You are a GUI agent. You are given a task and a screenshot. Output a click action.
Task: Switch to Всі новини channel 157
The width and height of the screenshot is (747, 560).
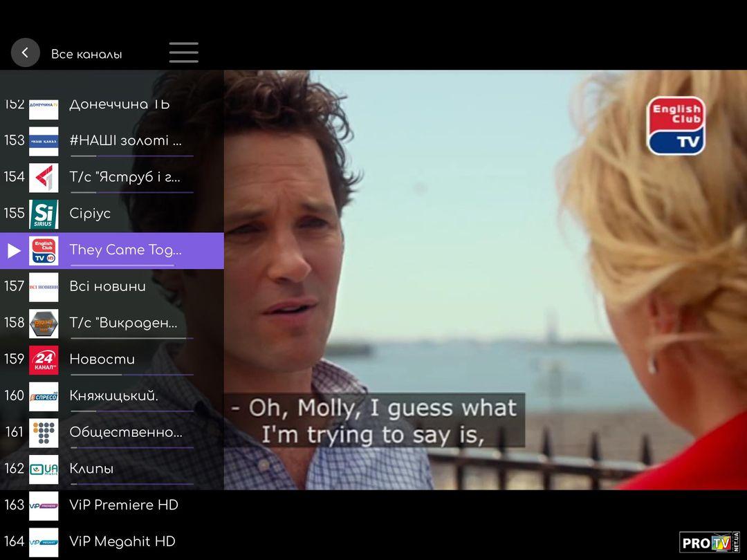tap(107, 286)
